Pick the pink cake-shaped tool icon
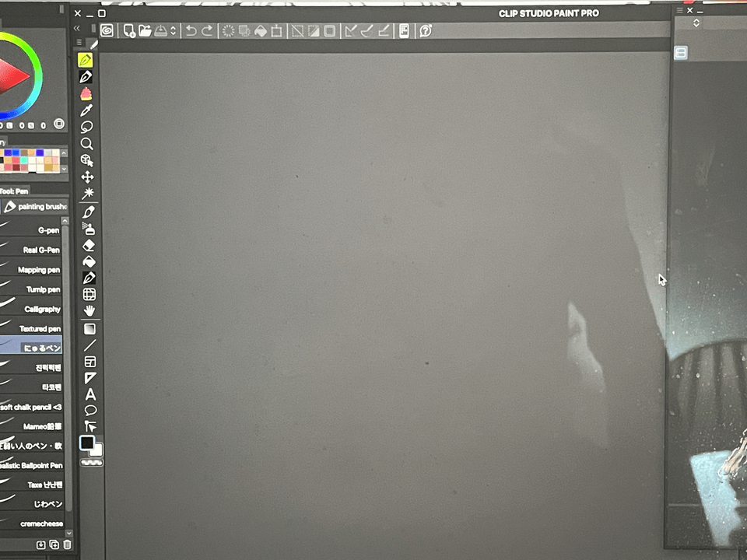This screenshot has width=747, height=560. click(x=86, y=94)
